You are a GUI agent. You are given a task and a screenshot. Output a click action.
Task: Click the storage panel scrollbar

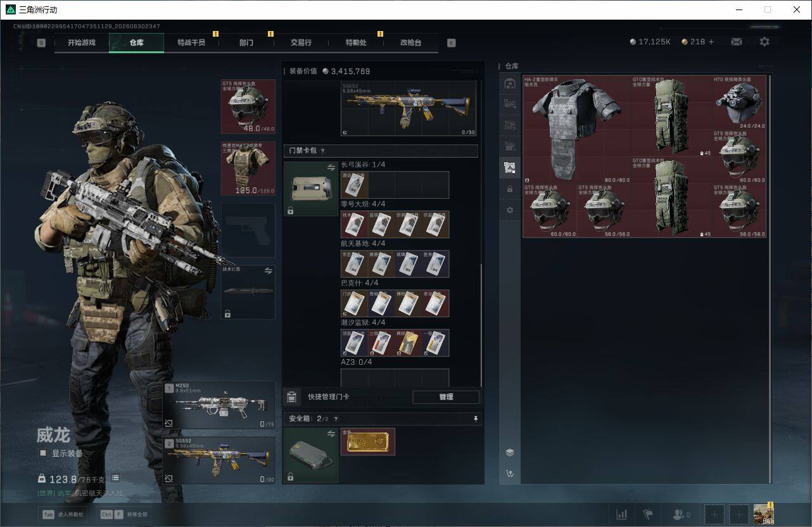tap(770, 279)
